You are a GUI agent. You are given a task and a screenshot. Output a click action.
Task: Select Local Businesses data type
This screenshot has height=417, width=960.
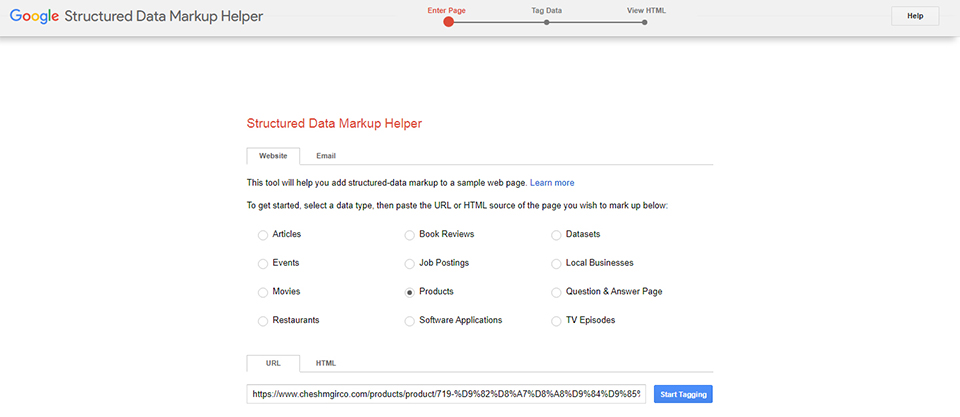556,264
